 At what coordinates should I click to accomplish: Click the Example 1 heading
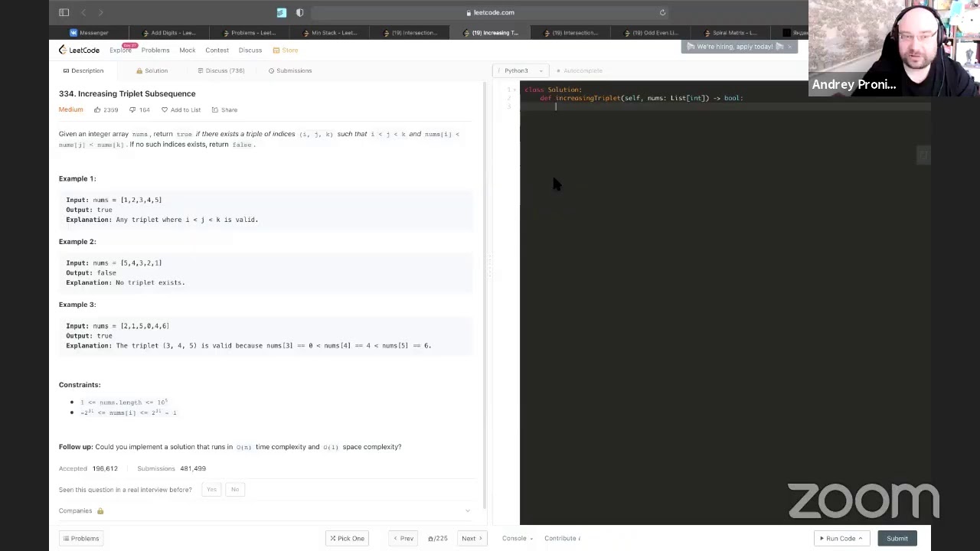77,179
